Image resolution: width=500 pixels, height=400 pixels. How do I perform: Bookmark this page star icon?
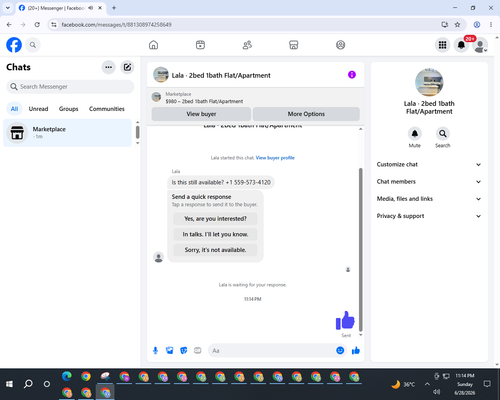pos(457,25)
